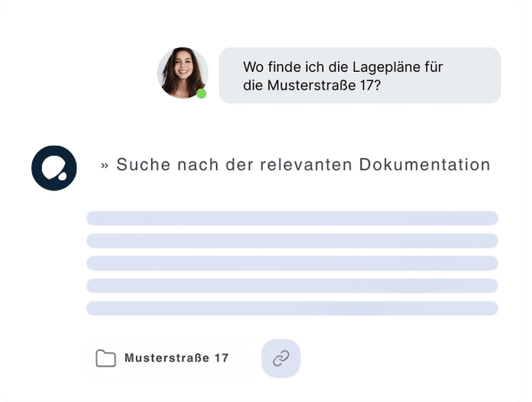
Task: Click the folder icon beside Musterstraße 17
Action: tap(105, 358)
